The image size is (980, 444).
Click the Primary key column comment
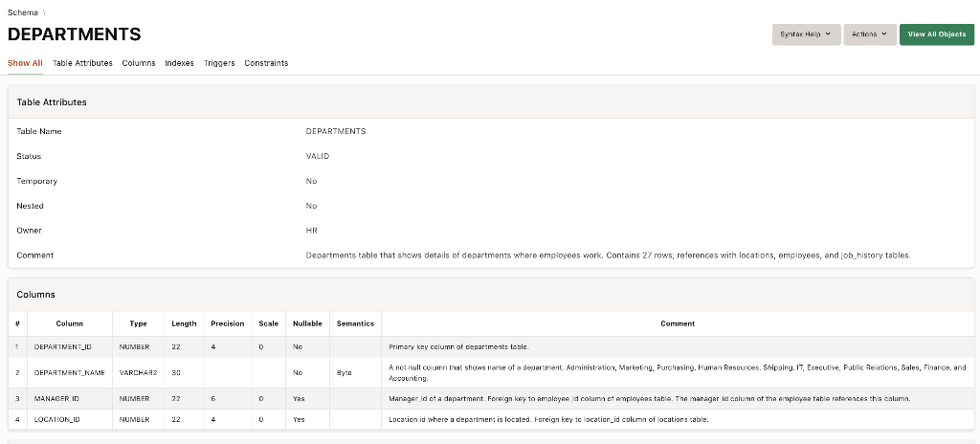(x=458, y=346)
